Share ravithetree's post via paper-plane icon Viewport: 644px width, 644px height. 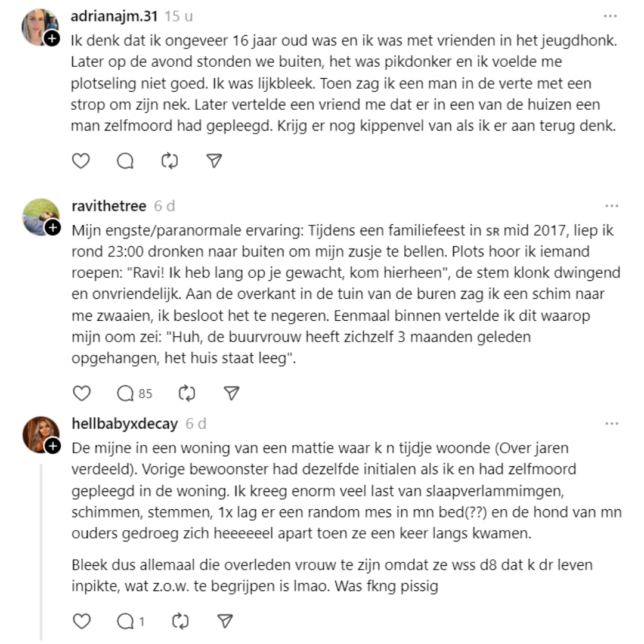tap(231, 393)
